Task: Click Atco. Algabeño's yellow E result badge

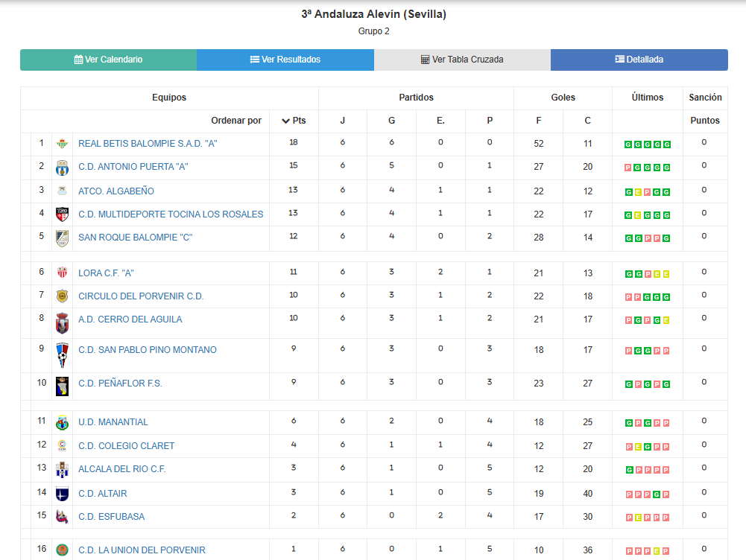Action: pos(637,193)
